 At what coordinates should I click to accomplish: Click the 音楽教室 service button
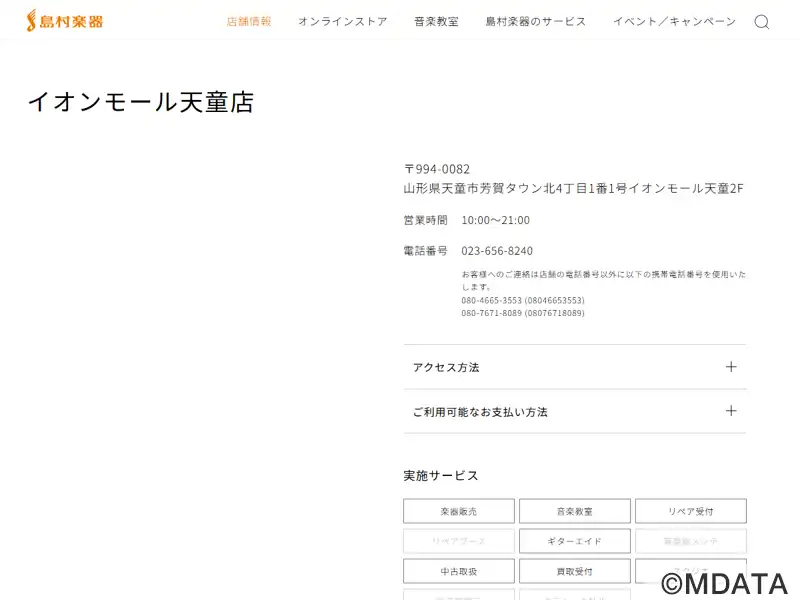point(574,511)
